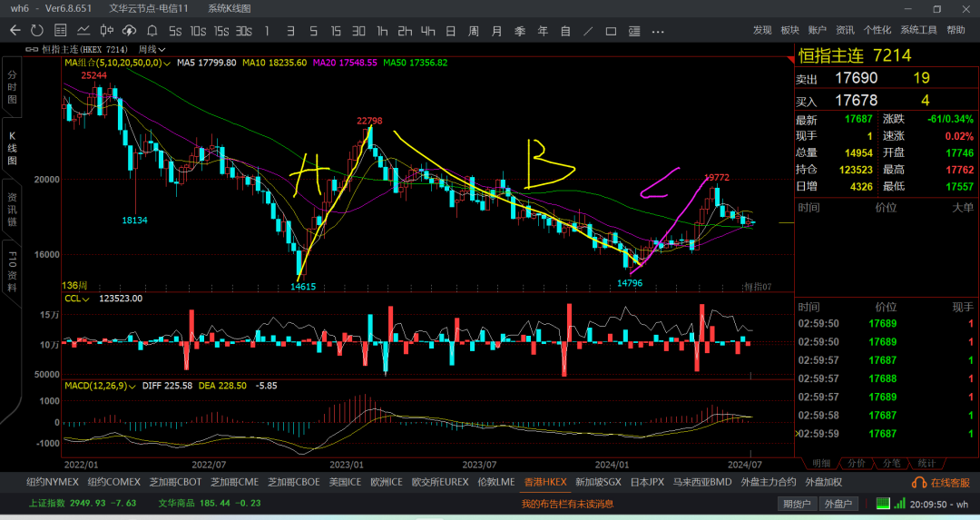Open the 分时图 side tab
The image size is (980, 520).
pyautogui.click(x=12, y=87)
